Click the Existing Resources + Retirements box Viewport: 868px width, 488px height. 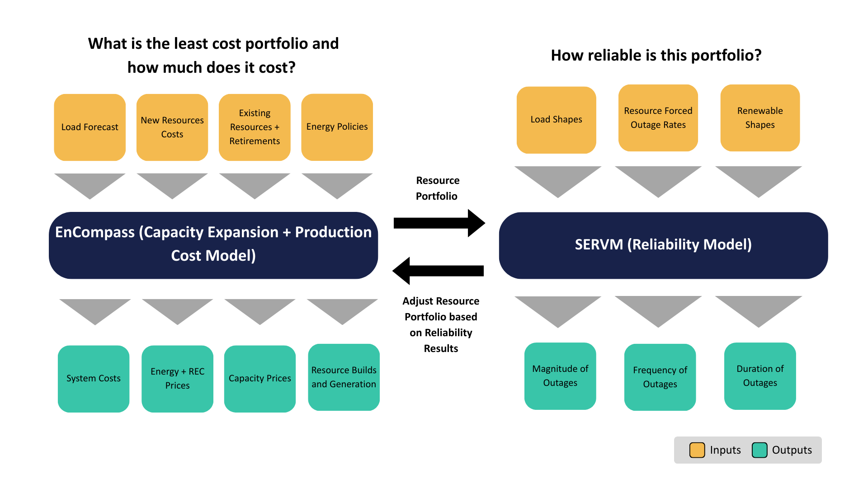[x=255, y=127]
